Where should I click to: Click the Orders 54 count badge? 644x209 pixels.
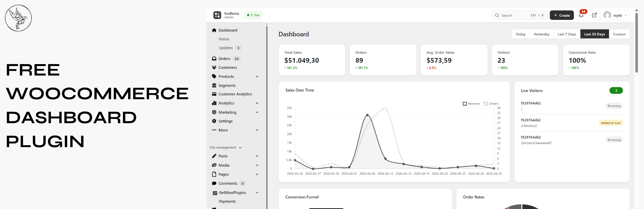click(x=237, y=59)
